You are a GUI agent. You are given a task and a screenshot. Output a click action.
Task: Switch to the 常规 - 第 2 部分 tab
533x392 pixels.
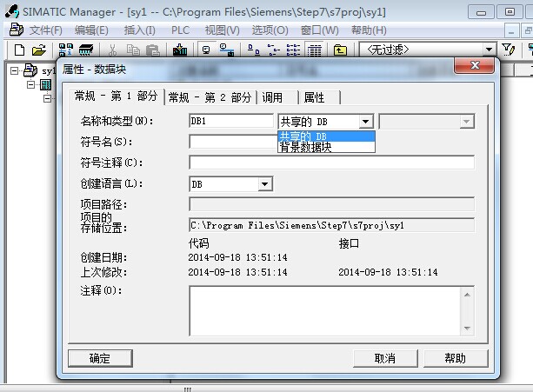pyautogui.click(x=210, y=98)
